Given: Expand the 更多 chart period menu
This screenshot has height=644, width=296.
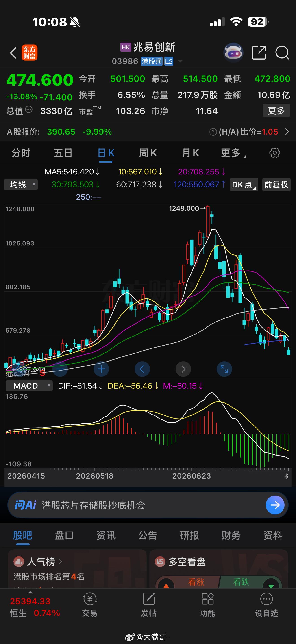Looking at the screenshot, I should [233, 153].
